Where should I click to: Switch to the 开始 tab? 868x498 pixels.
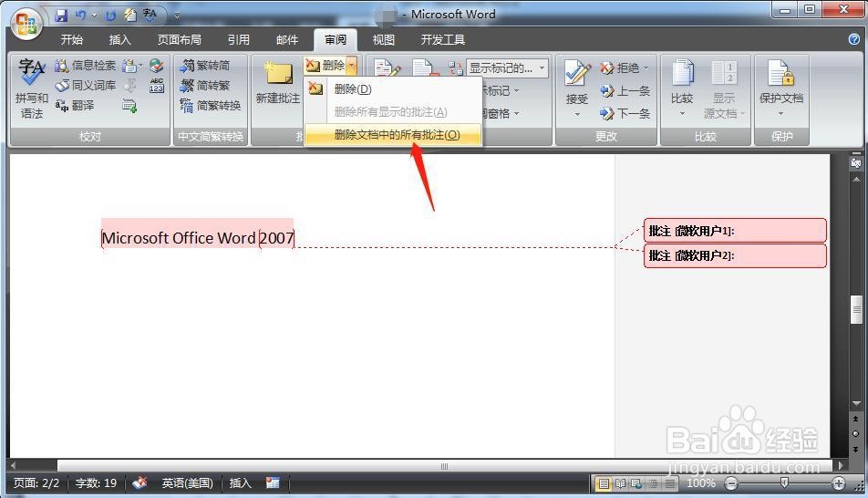72,40
